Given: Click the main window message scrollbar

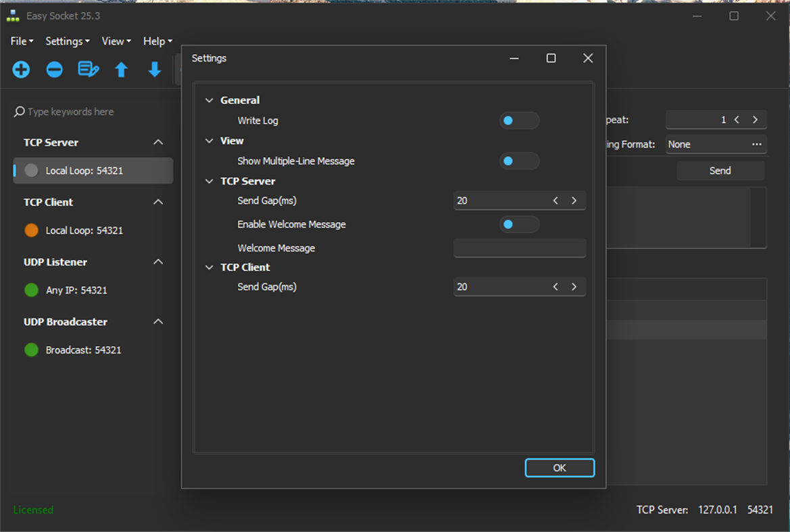Looking at the screenshot, I should 758,218.
